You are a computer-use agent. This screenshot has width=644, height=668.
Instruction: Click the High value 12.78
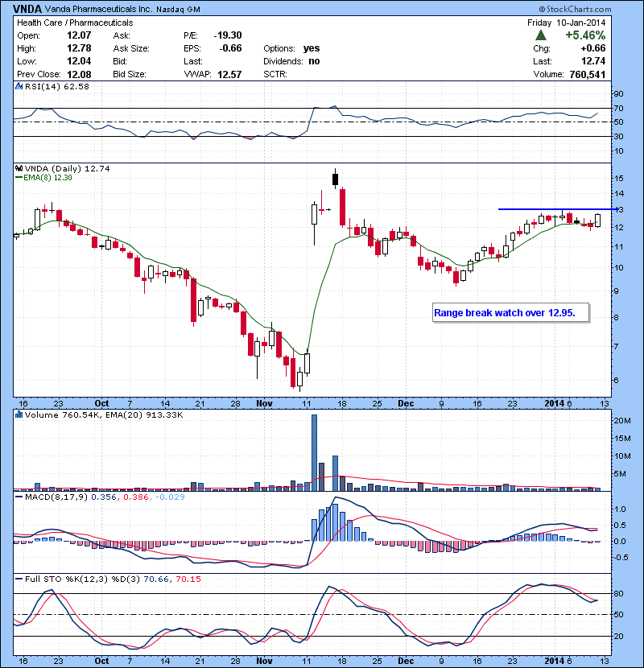pyautogui.click(x=79, y=48)
